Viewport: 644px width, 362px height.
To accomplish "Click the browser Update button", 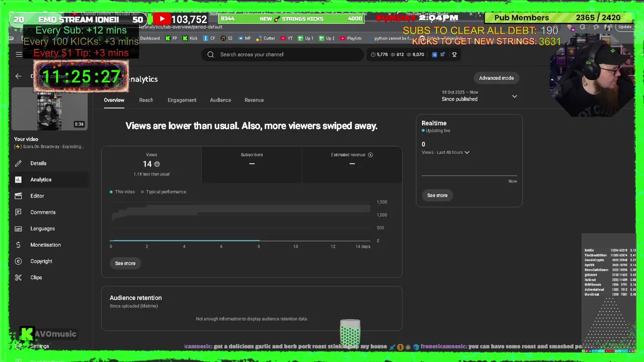I will 625,27.
